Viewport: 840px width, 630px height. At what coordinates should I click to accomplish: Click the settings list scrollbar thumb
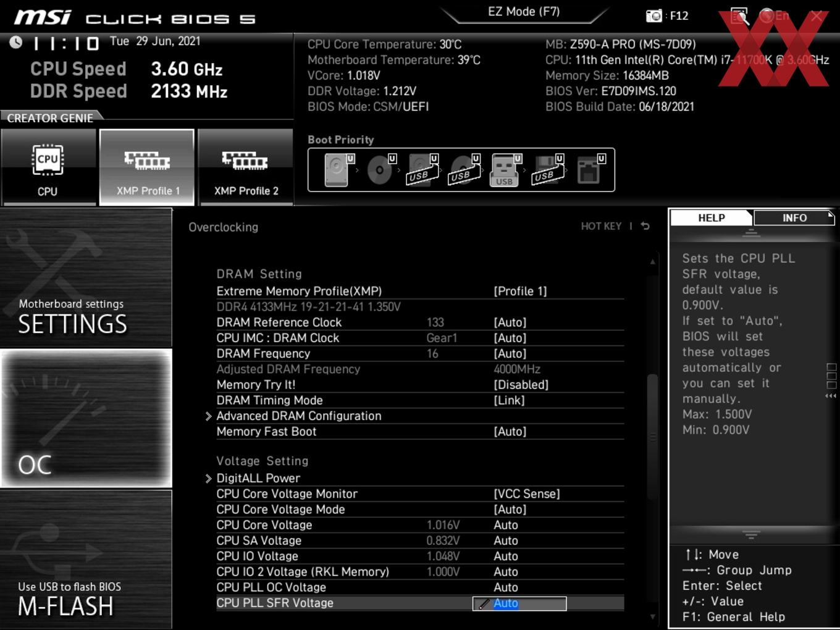[x=652, y=437]
